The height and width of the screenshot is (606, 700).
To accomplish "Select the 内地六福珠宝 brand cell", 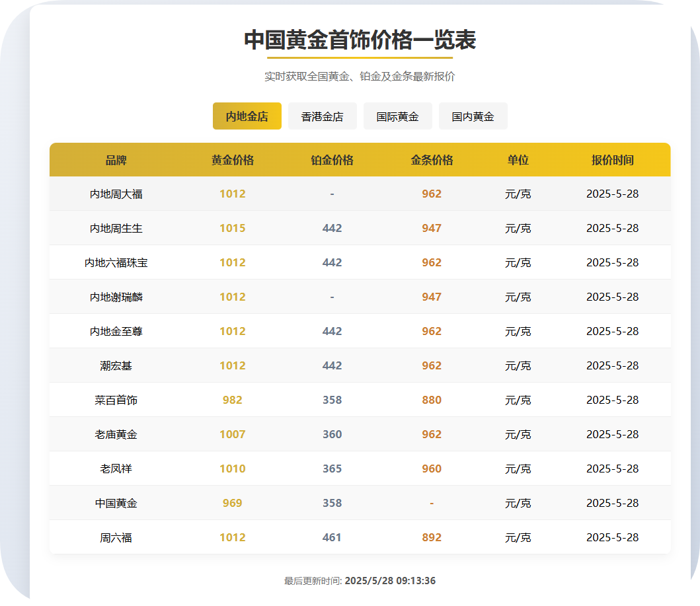I will 116,262.
